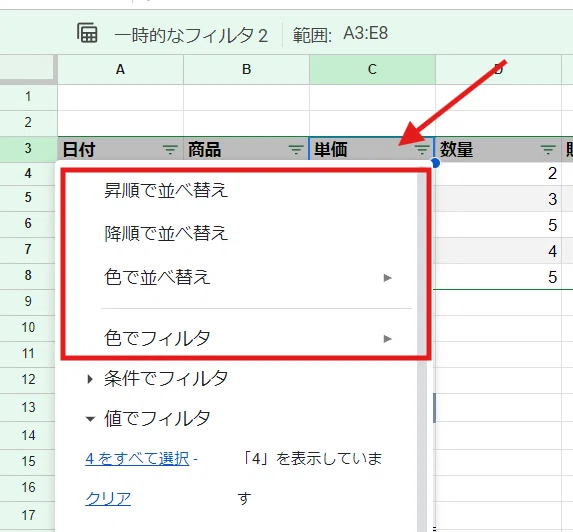The height and width of the screenshot is (532, 573).
Task: Click empty cell B2
Action: (x=246, y=123)
